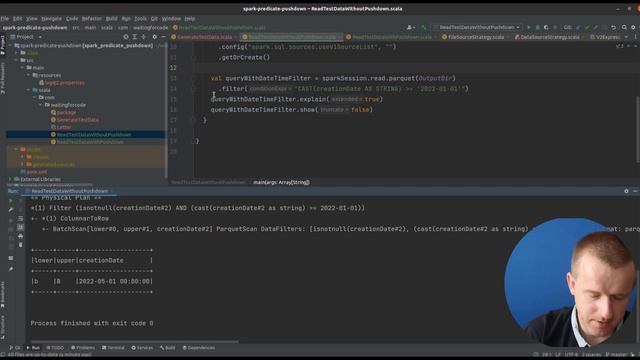Expand all icon in Project panel header
This screenshot has height=360, width=640.
click(x=135, y=37)
